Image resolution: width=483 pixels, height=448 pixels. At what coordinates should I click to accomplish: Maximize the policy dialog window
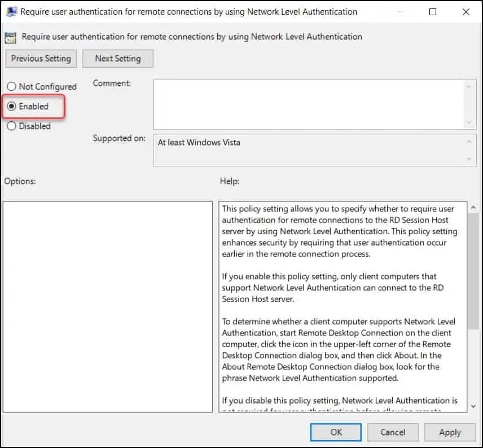(x=433, y=12)
